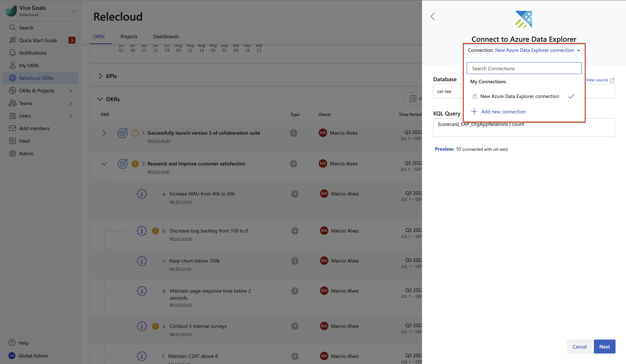Expand the Viva Goals organization switcher chevron
This screenshot has width=626, height=364.
click(x=73, y=11)
